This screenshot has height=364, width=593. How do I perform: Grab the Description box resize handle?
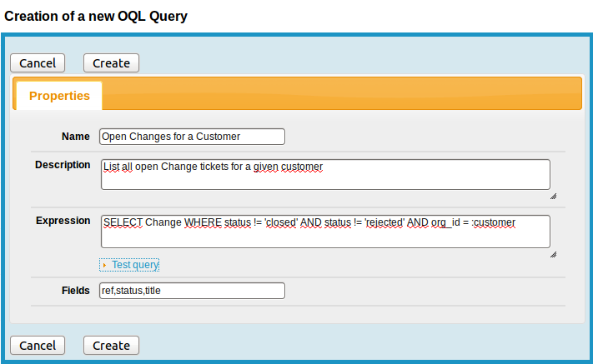(x=553, y=196)
